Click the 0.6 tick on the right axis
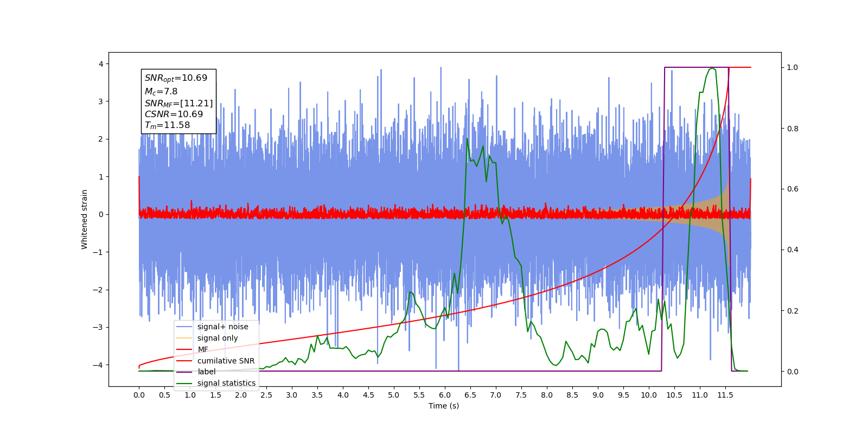 (793, 189)
